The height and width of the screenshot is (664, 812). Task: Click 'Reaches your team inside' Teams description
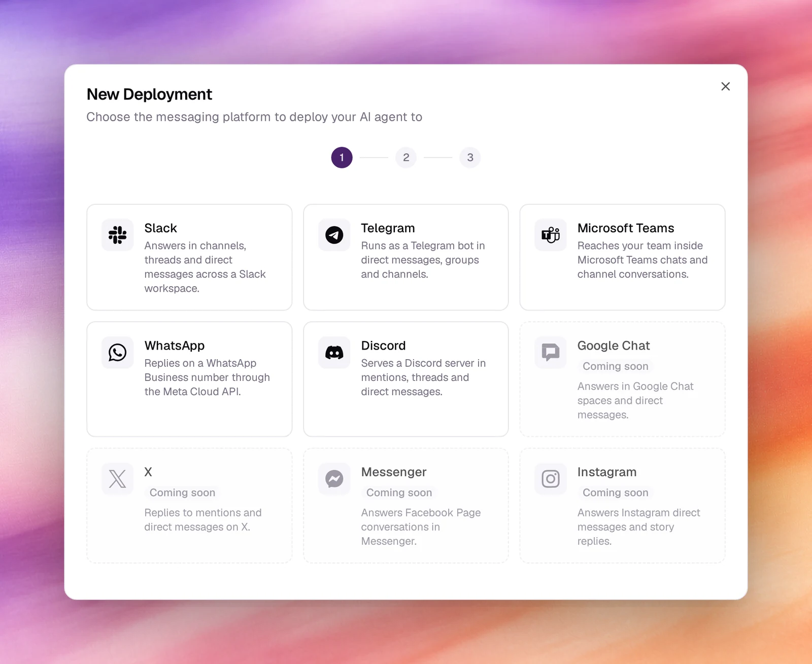(642, 260)
